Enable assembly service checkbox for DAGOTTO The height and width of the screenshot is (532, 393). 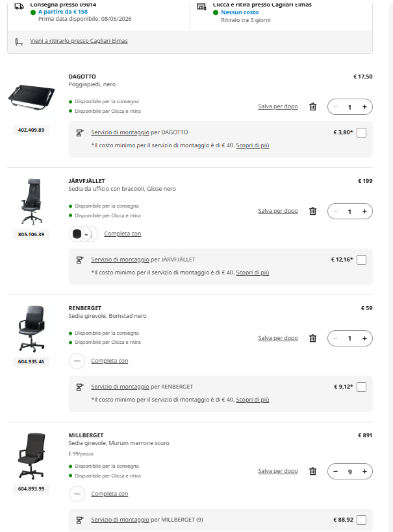362,133
